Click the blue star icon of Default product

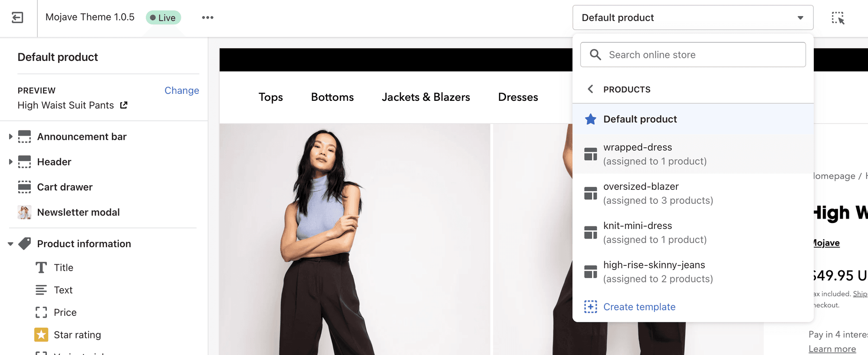point(590,119)
